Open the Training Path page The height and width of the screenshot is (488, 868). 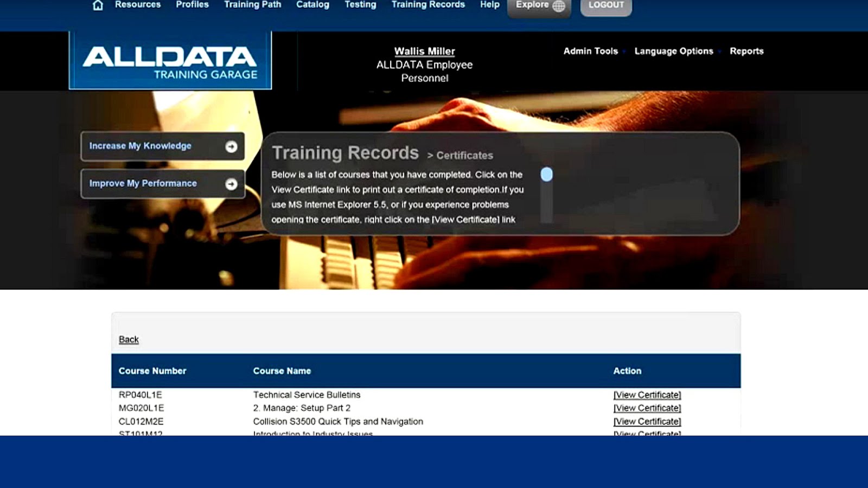[252, 4]
